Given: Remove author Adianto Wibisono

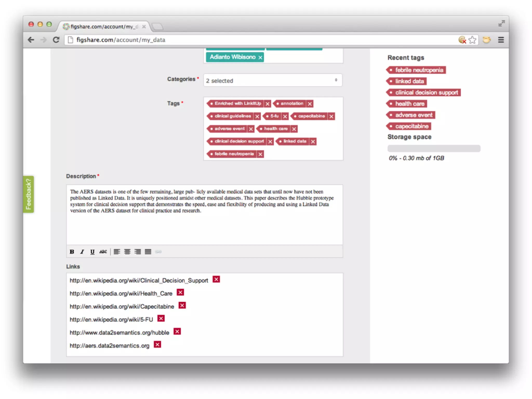Looking at the screenshot, I should click(260, 57).
